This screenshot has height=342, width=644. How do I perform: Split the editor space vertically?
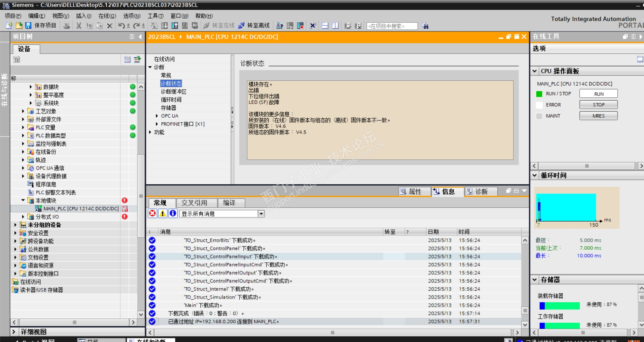tap(335, 26)
